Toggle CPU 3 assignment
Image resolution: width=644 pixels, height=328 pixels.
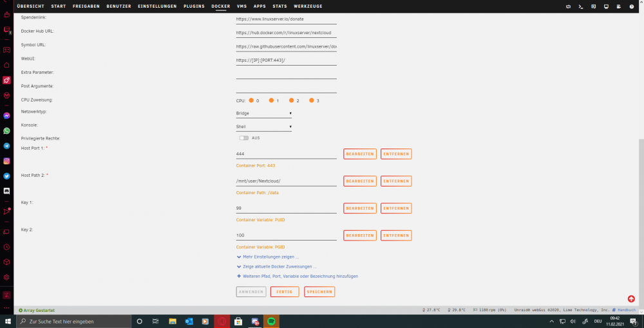pyautogui.click(x=311, y=100)
